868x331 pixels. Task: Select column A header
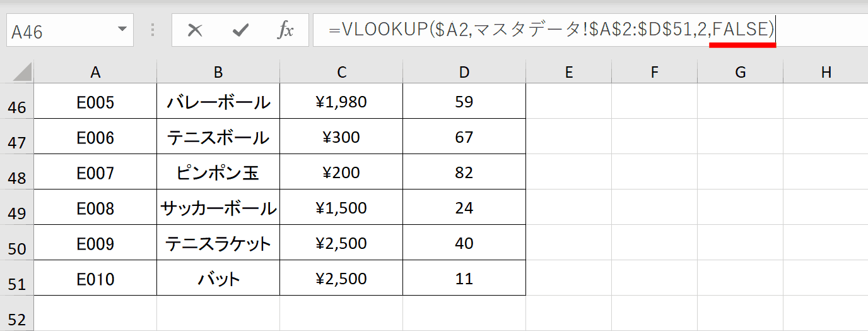click(x=95, y=72)
